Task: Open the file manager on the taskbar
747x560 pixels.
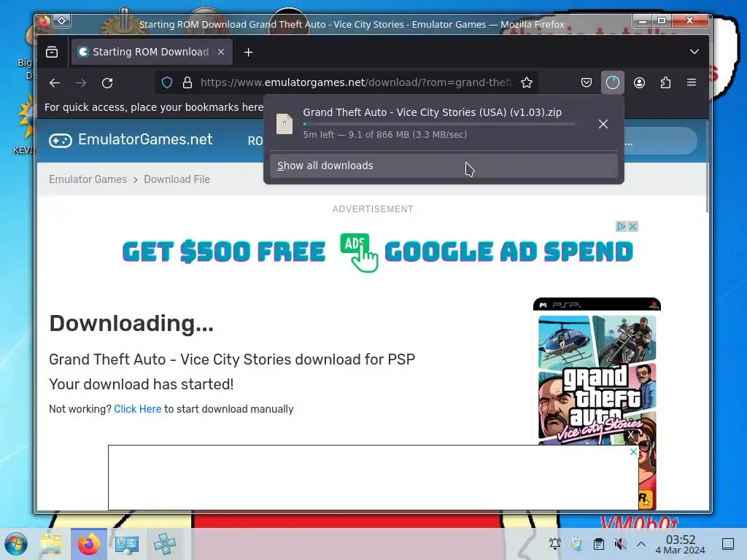Action: [x=52, y=544]
